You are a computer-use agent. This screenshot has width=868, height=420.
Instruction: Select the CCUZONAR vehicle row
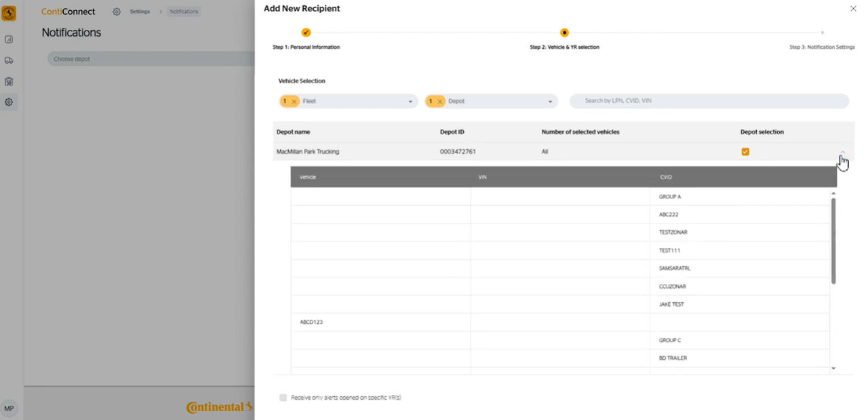coord(561,287)
